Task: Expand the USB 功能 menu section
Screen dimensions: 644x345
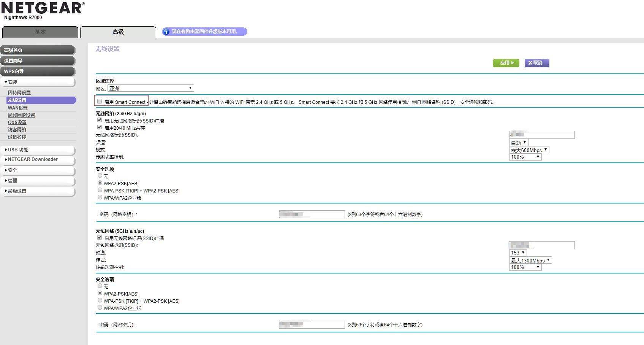Action: tap(18, 150)
